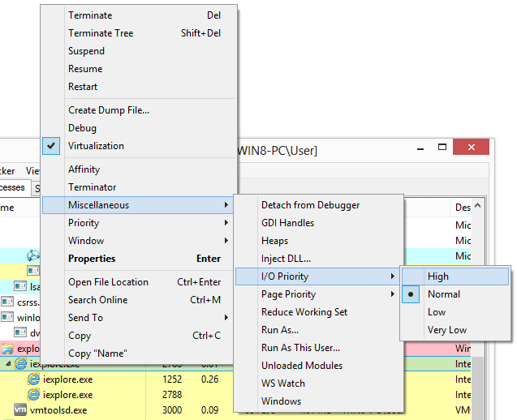Click the winlogon process icon
The width and height of the screenshot is (517, 420).
(7, 317)
